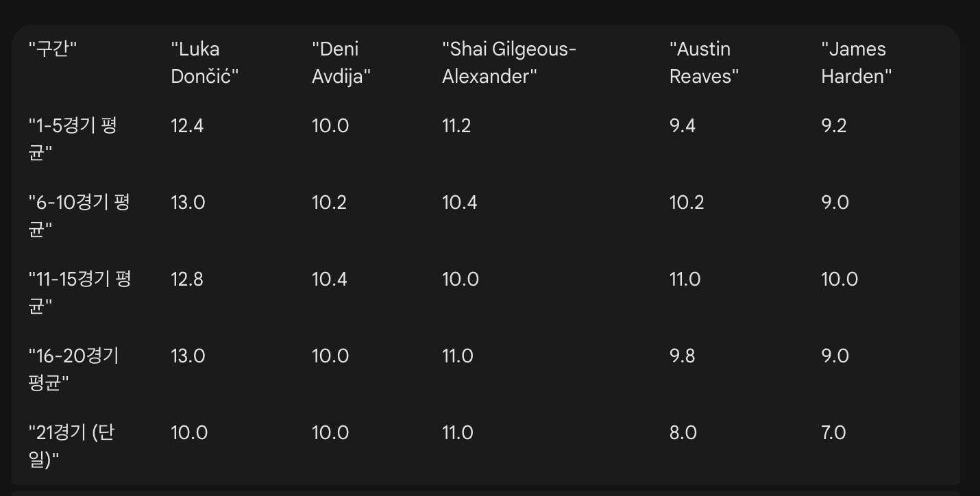
Task: Select the "21경기 (단일)" row label
Action: [x=71, y=446]
